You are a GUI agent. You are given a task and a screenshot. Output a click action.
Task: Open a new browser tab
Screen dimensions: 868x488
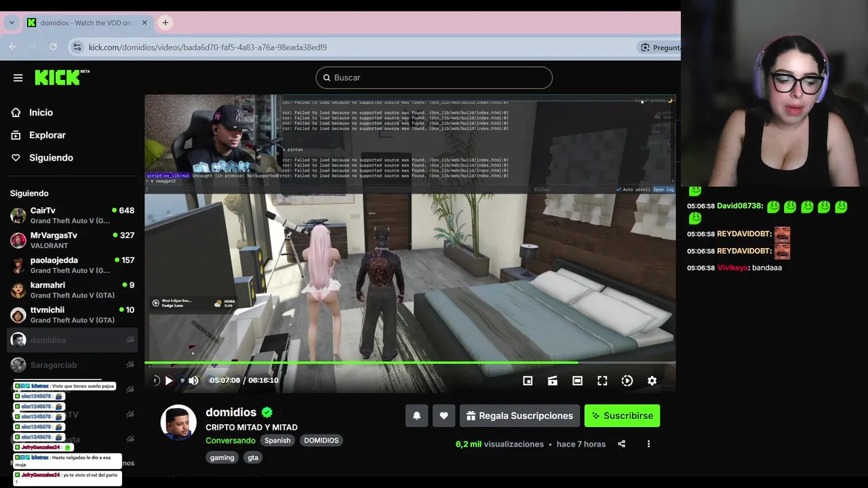165,22
